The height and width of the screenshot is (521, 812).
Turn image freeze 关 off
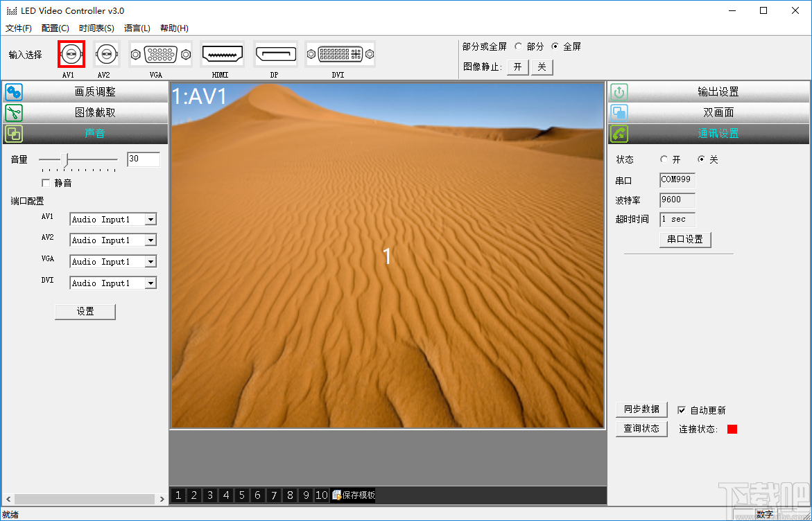click(542, 67)
